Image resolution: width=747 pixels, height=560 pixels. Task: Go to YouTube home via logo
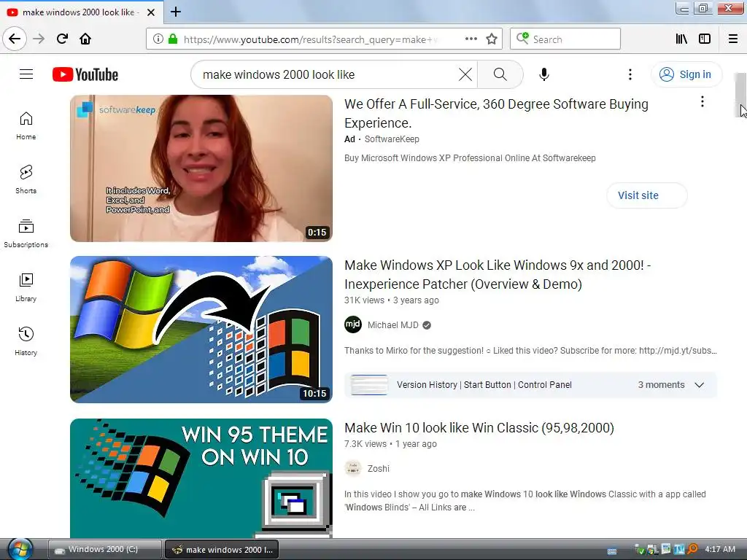click(85, 75)
